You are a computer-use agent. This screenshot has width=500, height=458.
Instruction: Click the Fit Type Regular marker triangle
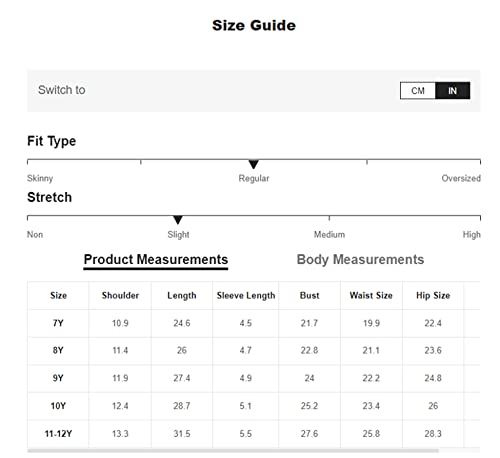click(254, 164)
